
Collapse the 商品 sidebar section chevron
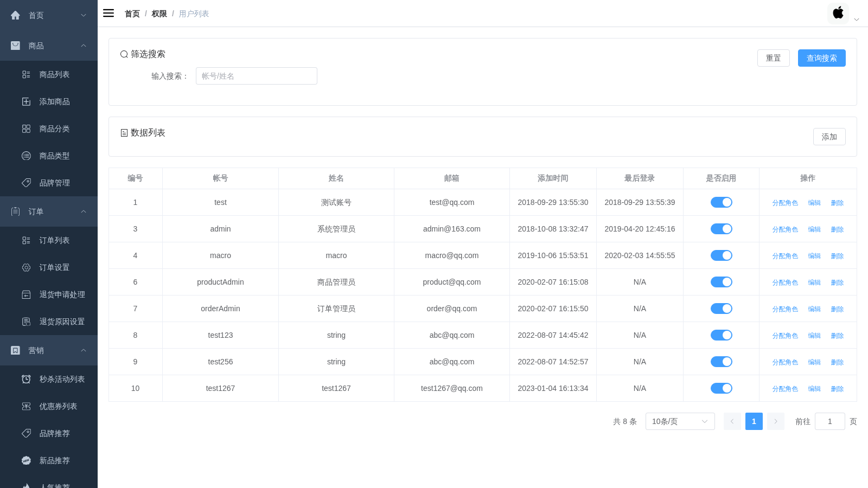(x=84, y=46)
